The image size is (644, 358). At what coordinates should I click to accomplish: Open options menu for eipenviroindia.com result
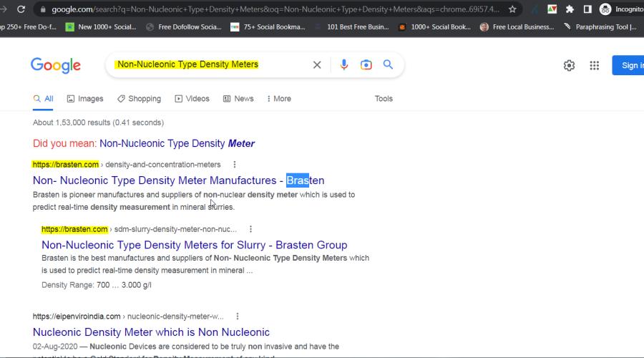[237, 316]
